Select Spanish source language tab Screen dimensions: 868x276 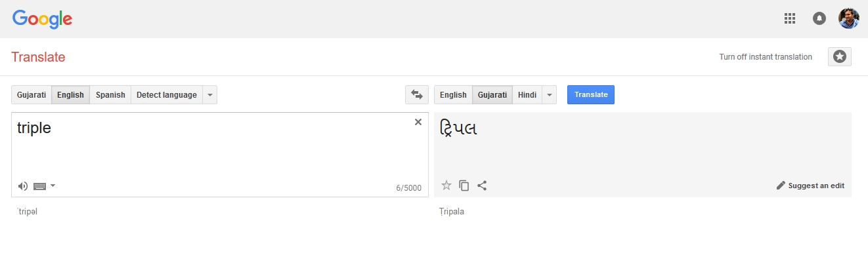click(x=110, y=94)
